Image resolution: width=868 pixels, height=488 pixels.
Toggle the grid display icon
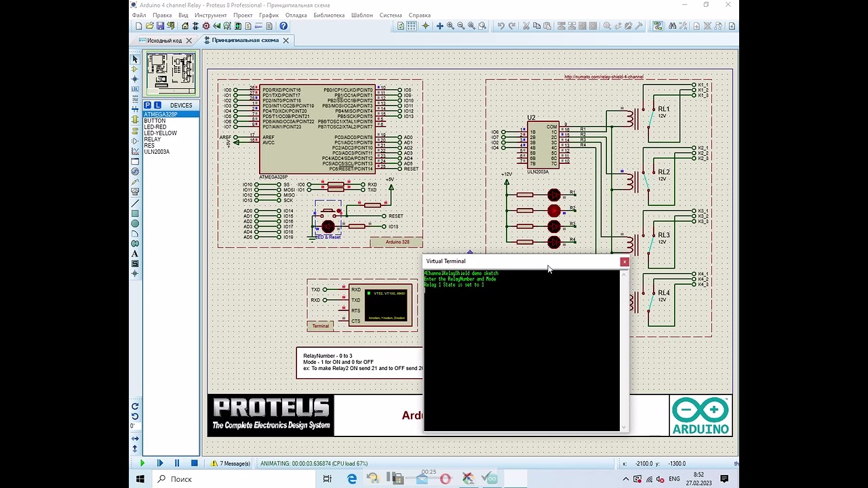tap(411, 26)
